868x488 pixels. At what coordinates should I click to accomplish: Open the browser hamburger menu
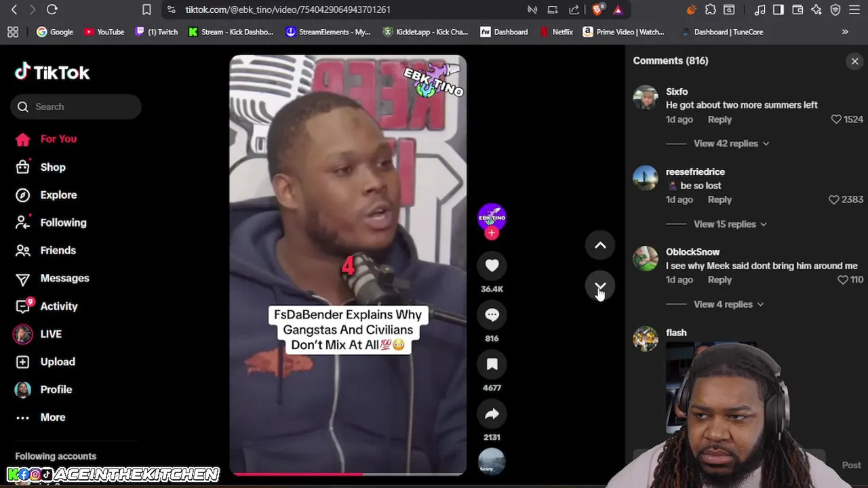click(x=854, y=9)
